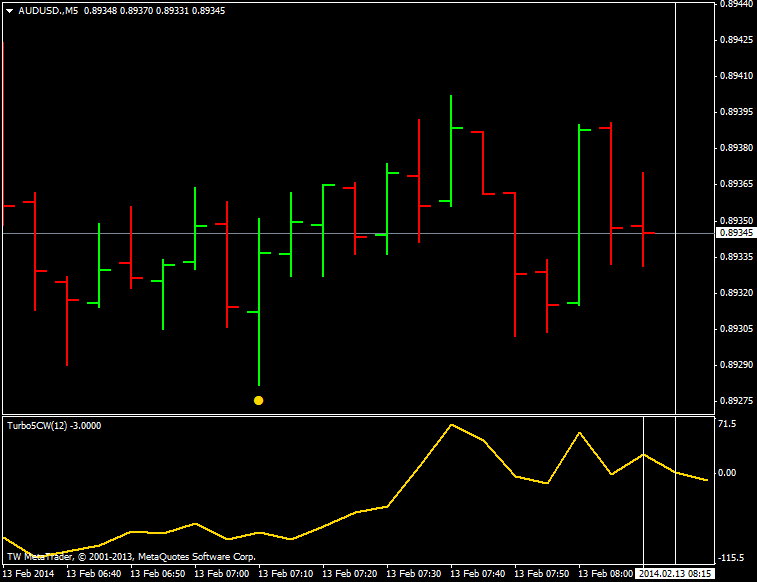Click the 13 Feb 2014 date label
The image size is (757, 582).
pyautogui.click(x=28, y=574)
